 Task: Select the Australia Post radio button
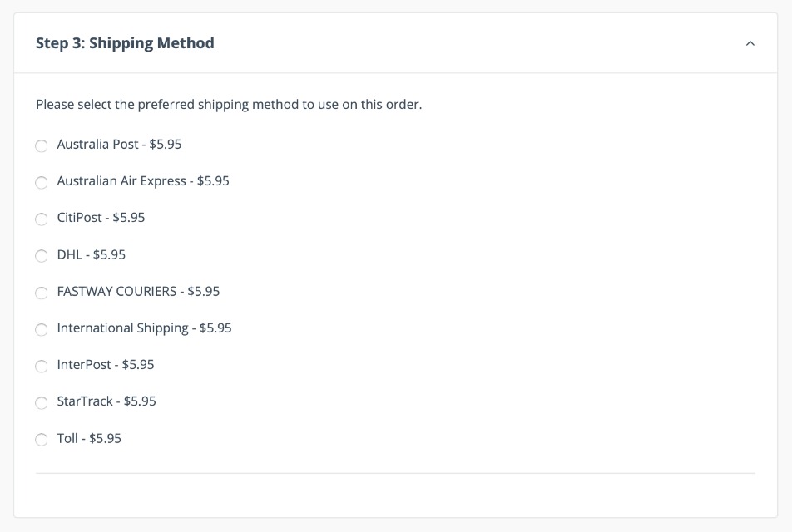(41, 146)
